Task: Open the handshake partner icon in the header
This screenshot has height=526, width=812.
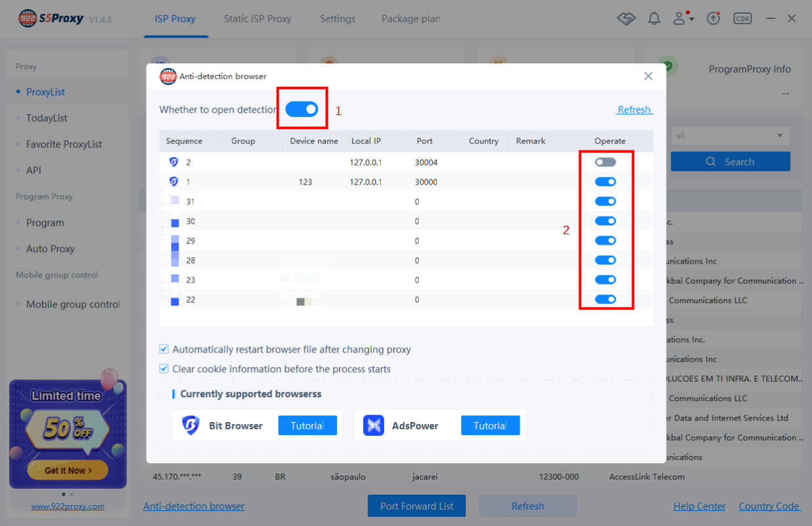Action: tap(626, 18)
